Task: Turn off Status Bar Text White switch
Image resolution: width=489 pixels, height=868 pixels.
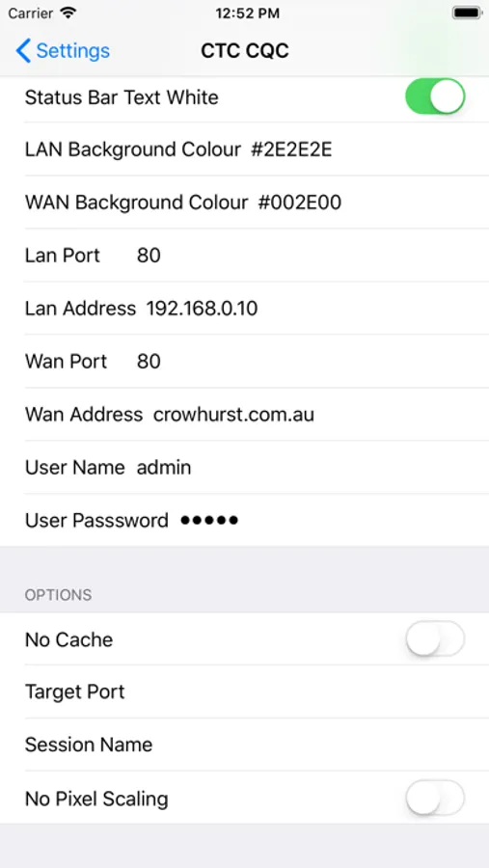Action: click(x=435, y=96)
